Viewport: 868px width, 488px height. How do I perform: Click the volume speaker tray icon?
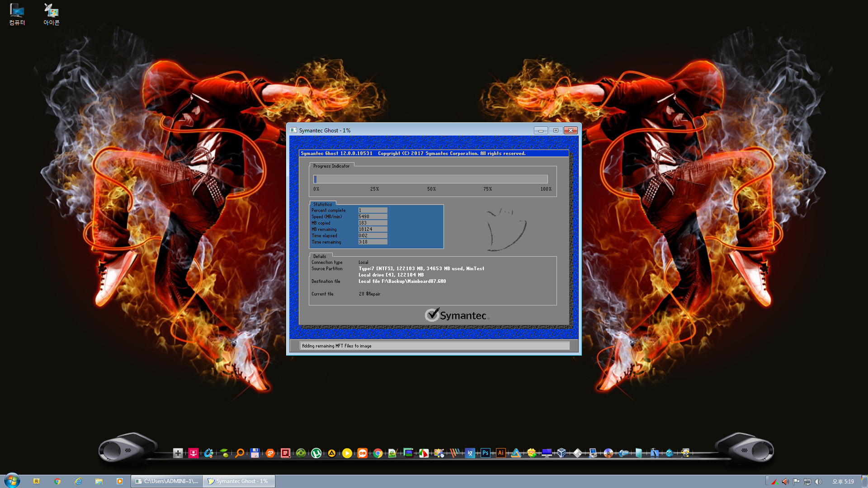[818, 482]
